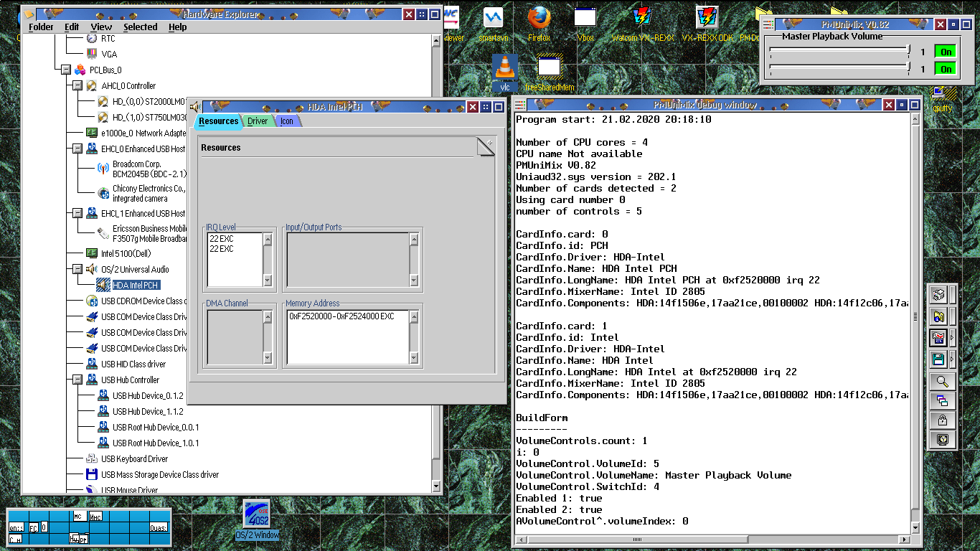The image size is (980, 551).
Task: Select USB Keyboard Driver tree item
Action: point(127,458)
